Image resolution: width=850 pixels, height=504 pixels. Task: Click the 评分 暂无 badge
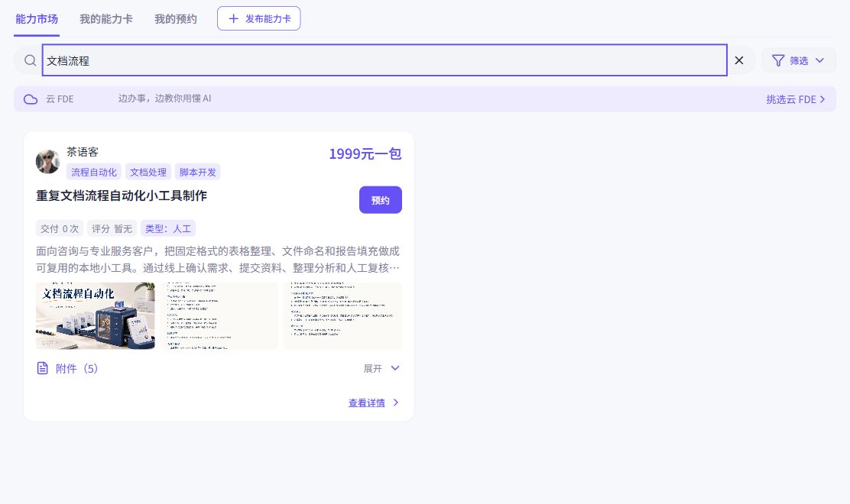coord(112,228)
